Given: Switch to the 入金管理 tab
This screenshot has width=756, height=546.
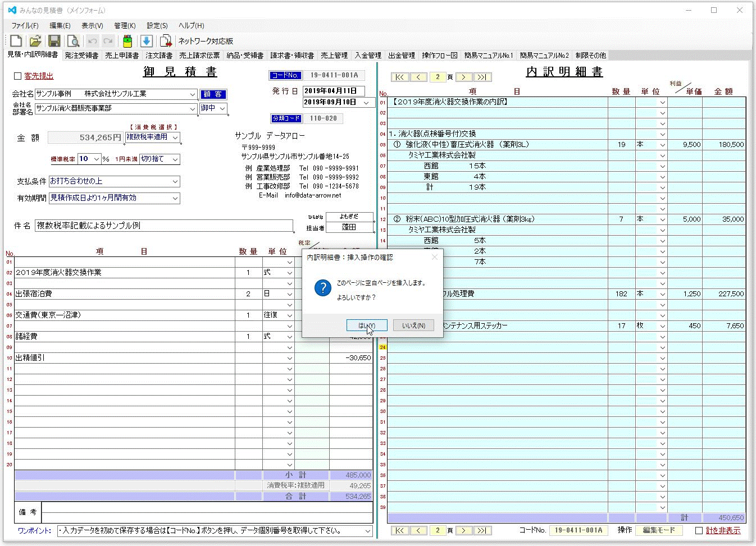Looking at the screenshot, I should (368, 56).
